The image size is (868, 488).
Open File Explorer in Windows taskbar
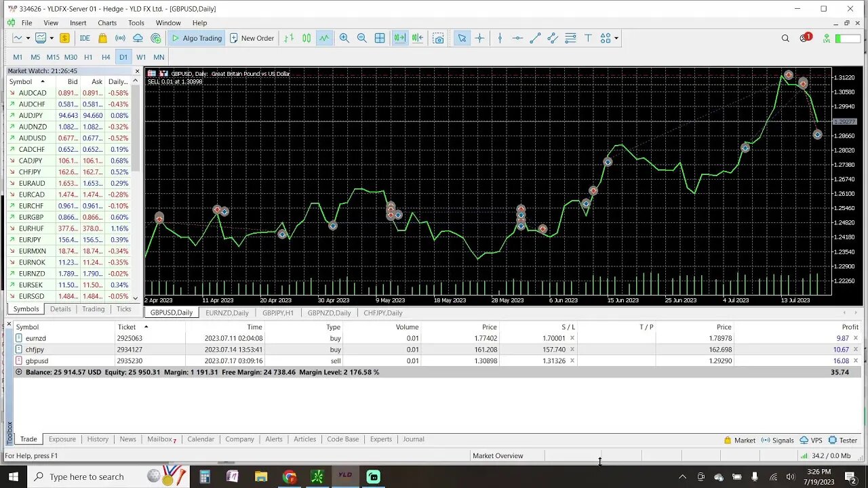click(261, 476)
